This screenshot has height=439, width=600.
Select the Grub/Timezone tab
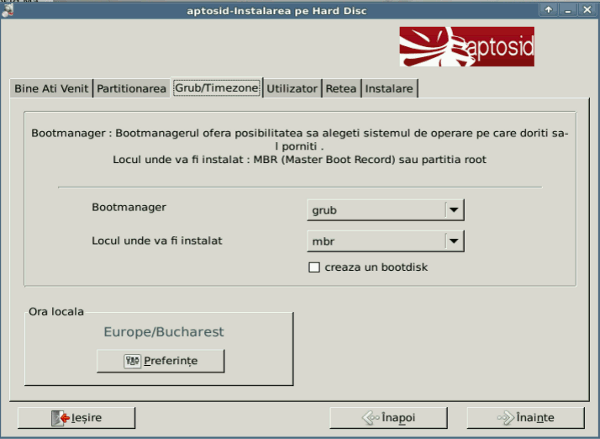(217, 88)
